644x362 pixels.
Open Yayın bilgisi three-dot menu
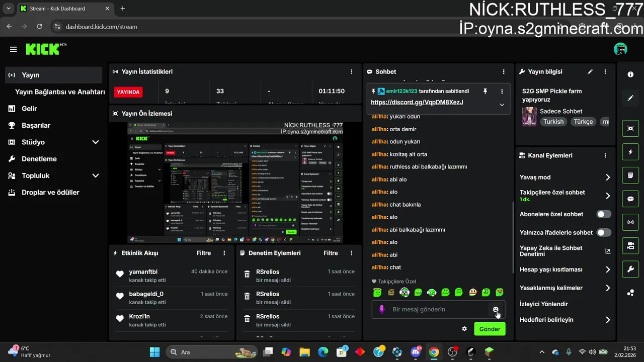click(605, 72)
